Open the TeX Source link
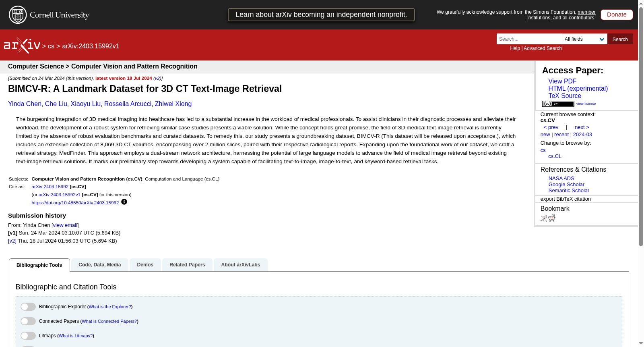The image size is (644, 347). coord(565,96)
